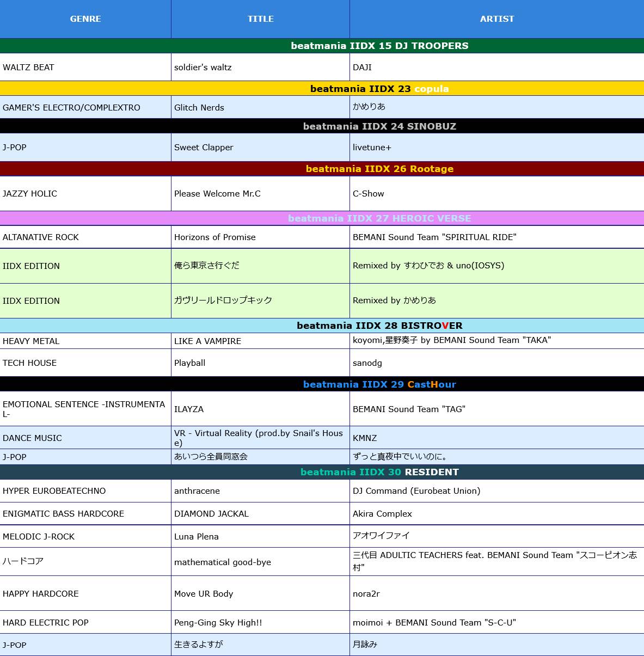This screenshot has height=656, width=644.
Task: Click artist BEMANI Sound Team "SPIRITUAL RIDE"
Action: tap(434, 237)
